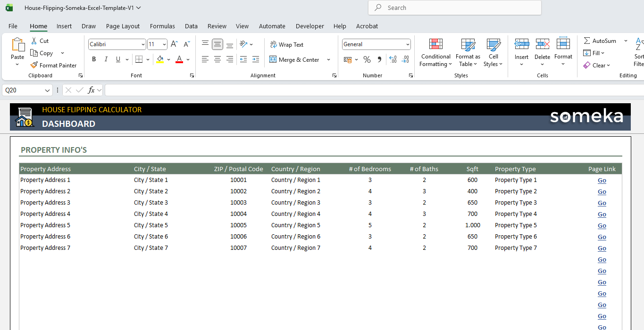Click the Increase Font Size icon
The height and width of the screenshot is (330, 644).
(x=174, y=44)
